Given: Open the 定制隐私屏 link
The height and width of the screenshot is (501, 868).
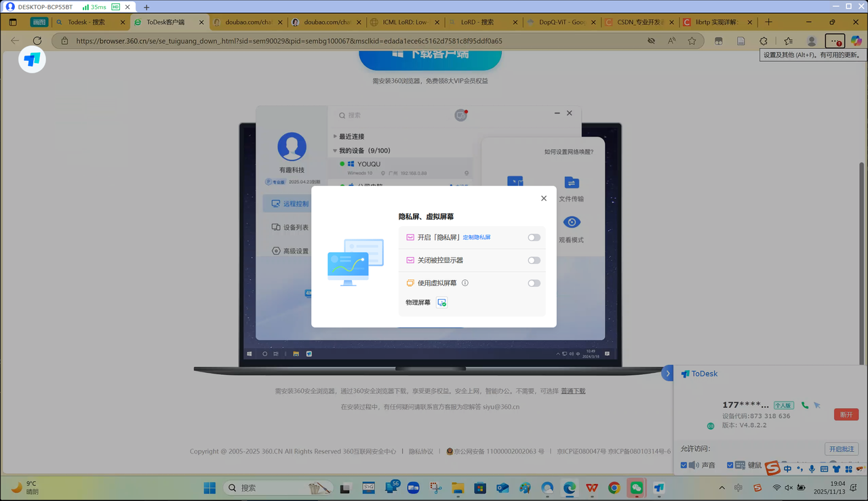Looking at the screenshot, I should pos(477,237).
